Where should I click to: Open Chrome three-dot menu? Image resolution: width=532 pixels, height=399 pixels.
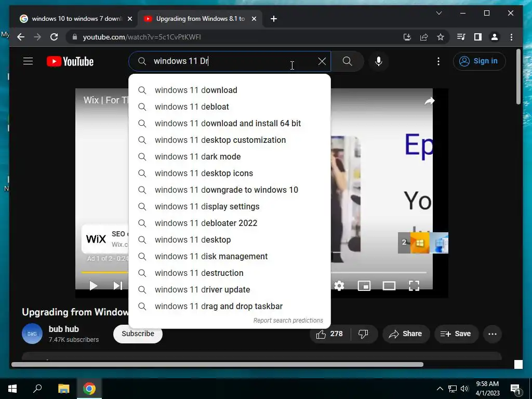click(x=511, y=37)
